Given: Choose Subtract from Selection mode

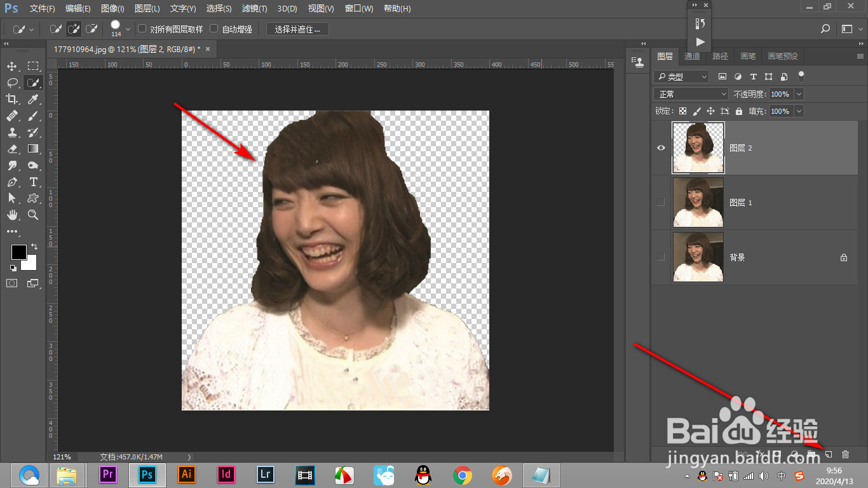Looking at the screenshot, I should (x=92, y=29).
